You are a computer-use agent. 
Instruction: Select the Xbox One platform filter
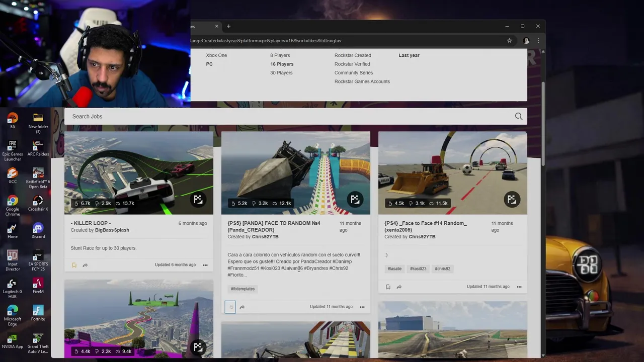[216, 55]
